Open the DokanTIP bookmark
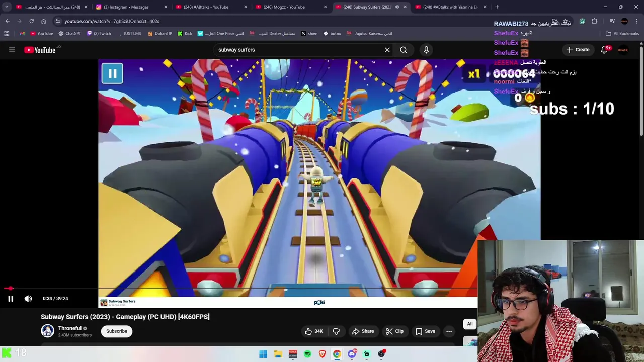 tap(160, 34)
